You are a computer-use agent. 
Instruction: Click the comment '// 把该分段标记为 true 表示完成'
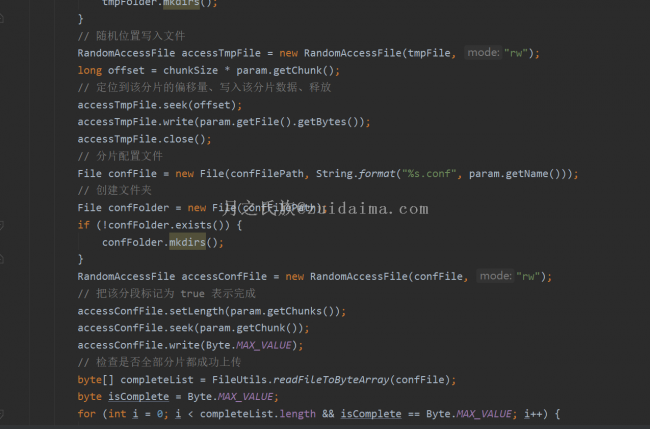click(x=167, y=293)
